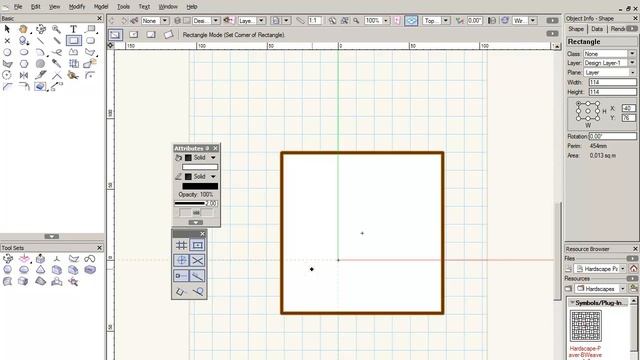Open the Modify menu
Viewport: 640px width, 360px height.
(x=77, y=7)
